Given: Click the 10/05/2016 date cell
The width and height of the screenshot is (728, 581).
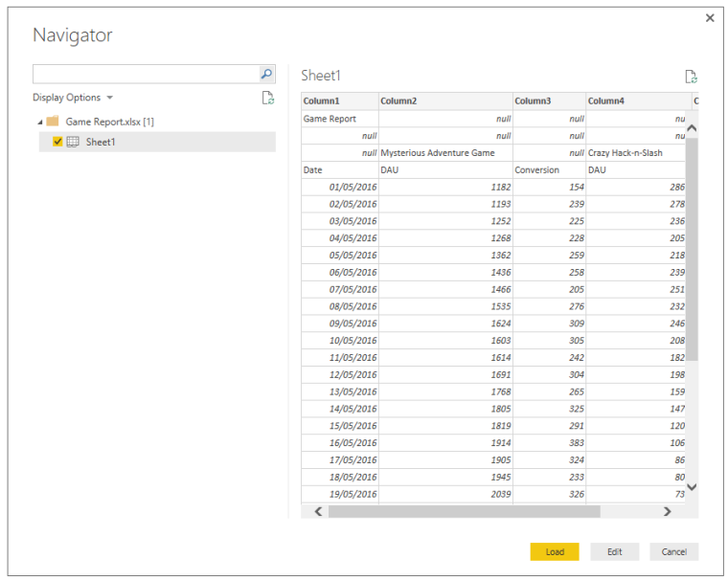Looking at the screenshot, I should (340, 341).
